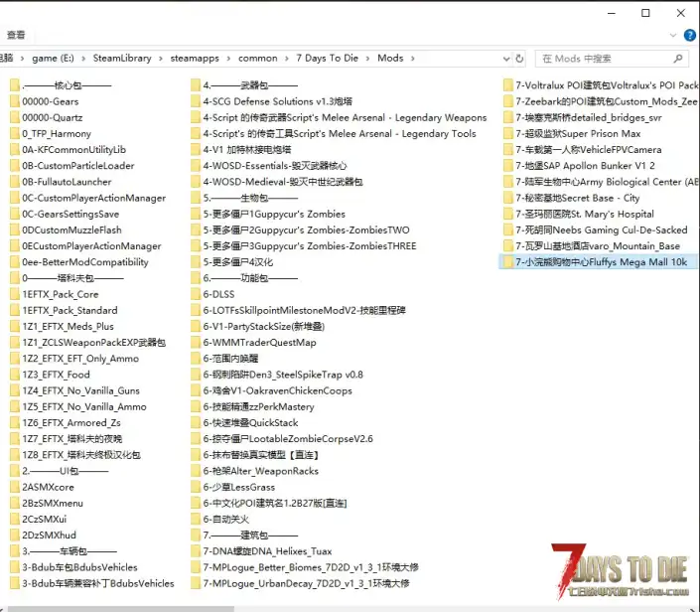Select 2BzSMXmenu folder name

pyautogui.click(x=53, y=503)
